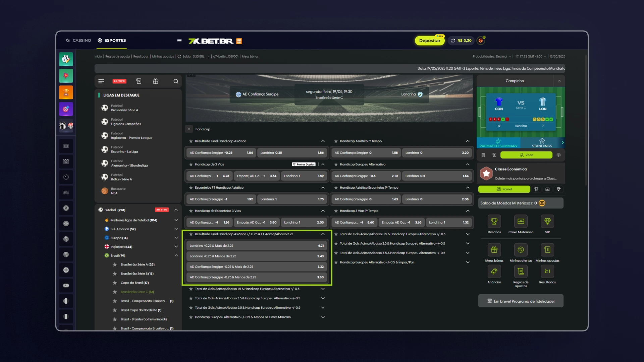The height and width of the screenshot is (362, 644).
Task: Select the Painel tab
Action: click(504, 189)
